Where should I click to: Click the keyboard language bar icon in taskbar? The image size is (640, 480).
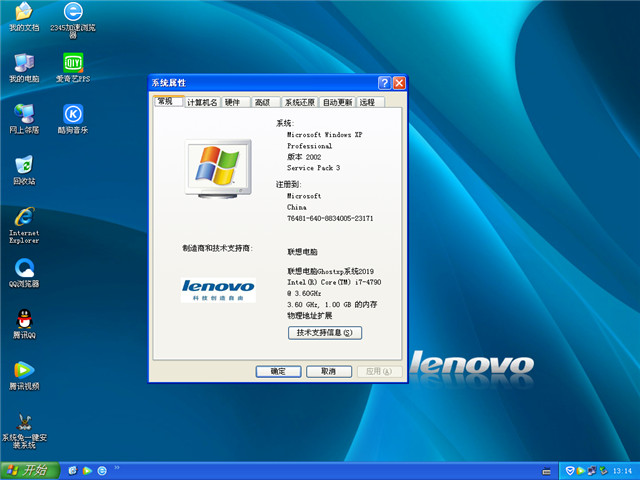(547, 471)
